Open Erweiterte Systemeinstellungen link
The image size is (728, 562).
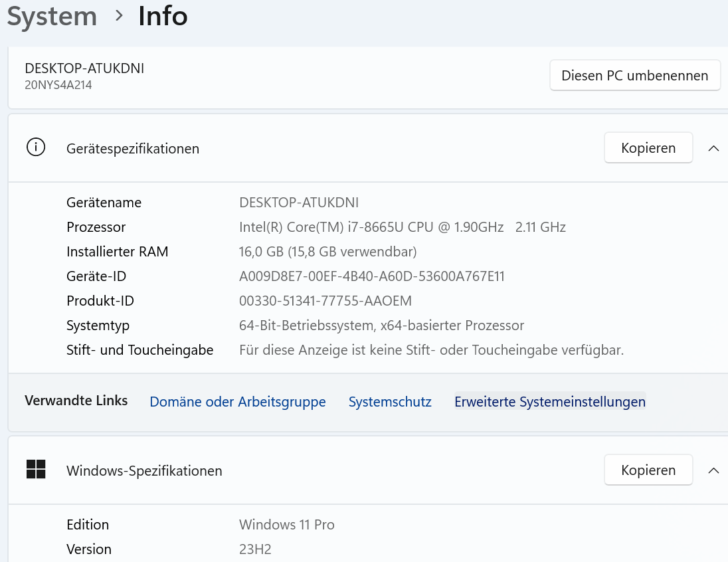point(550,402)
